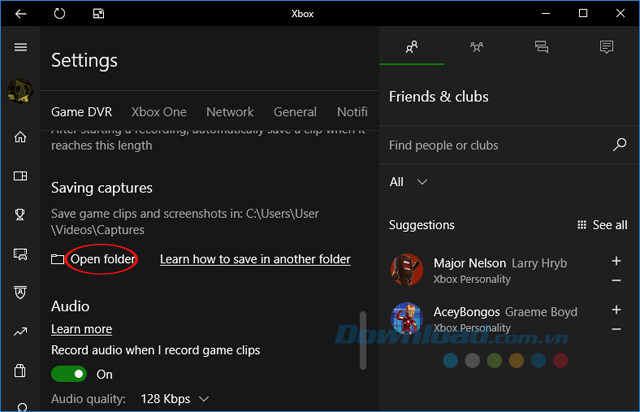The width and height of the screenshot is (640, 412).
Task: Open Achievements trophy icon in sidebar
Action: tap(20, 215)
